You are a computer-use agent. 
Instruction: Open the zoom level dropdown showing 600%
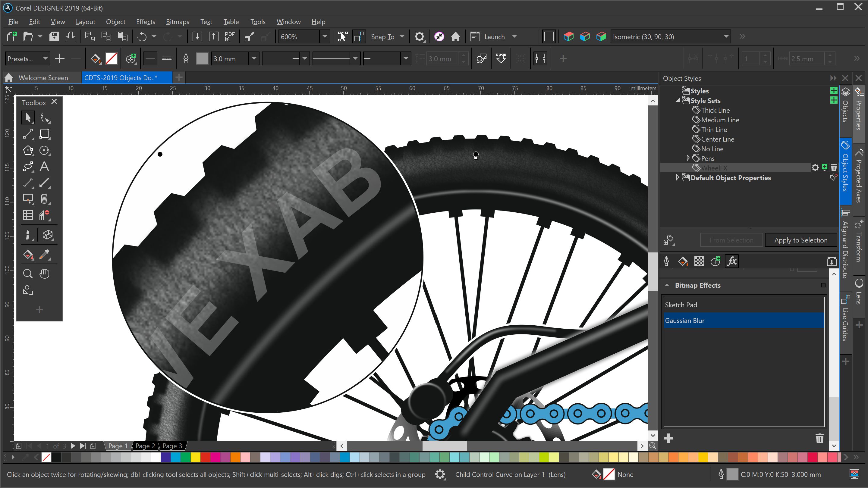325,36
